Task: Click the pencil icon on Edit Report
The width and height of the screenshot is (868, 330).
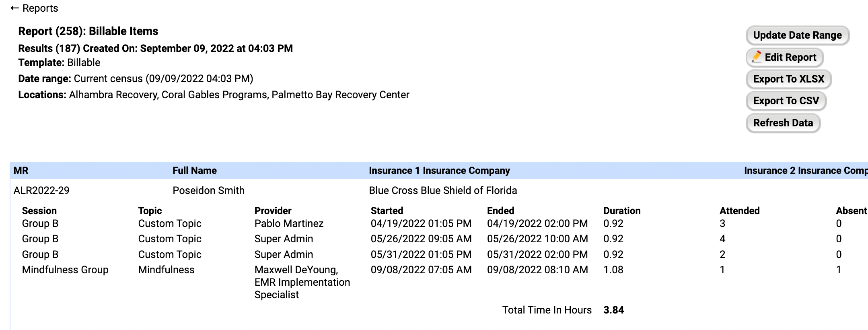Action: click(x=757, y=57)
